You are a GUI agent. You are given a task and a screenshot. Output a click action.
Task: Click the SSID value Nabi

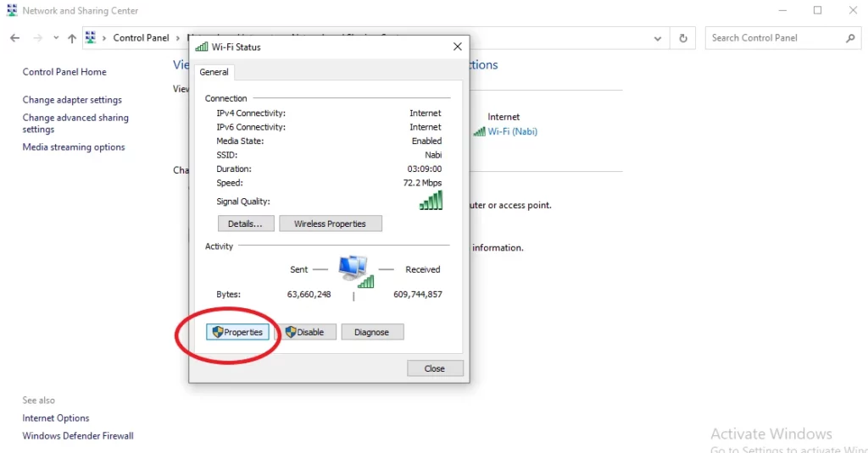coord(433,155)
